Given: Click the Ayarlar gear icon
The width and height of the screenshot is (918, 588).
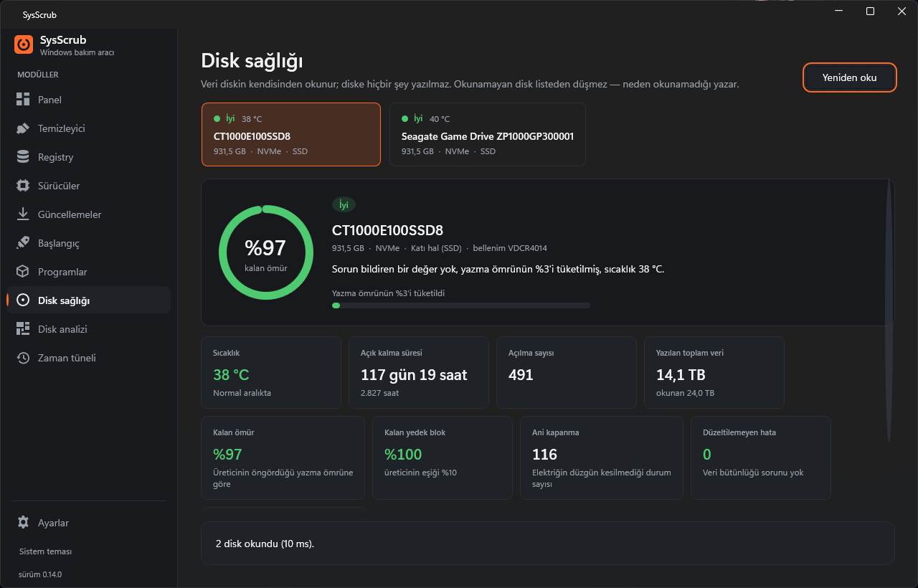Looking at the screenshot, I should pyautogui.click(x=23, y=523).
